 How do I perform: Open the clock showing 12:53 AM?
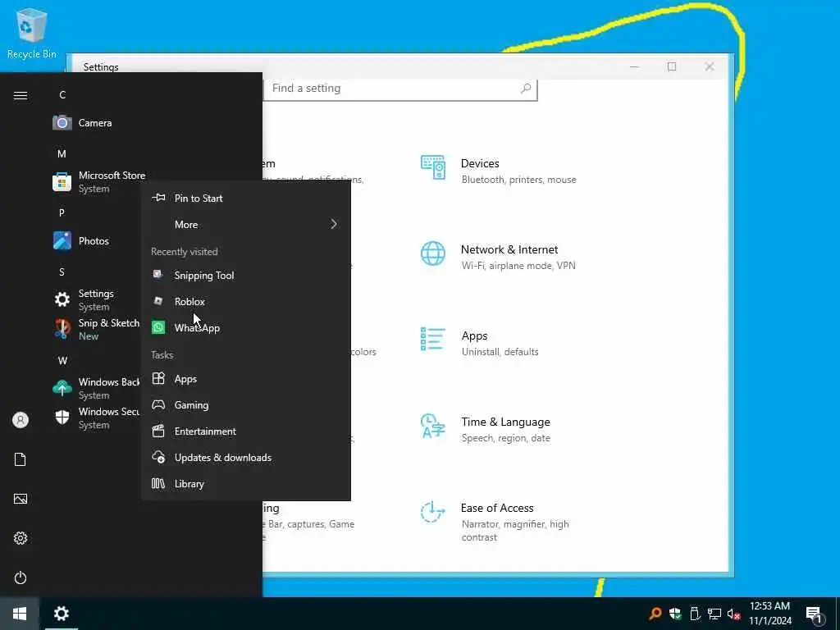point(769,614)
